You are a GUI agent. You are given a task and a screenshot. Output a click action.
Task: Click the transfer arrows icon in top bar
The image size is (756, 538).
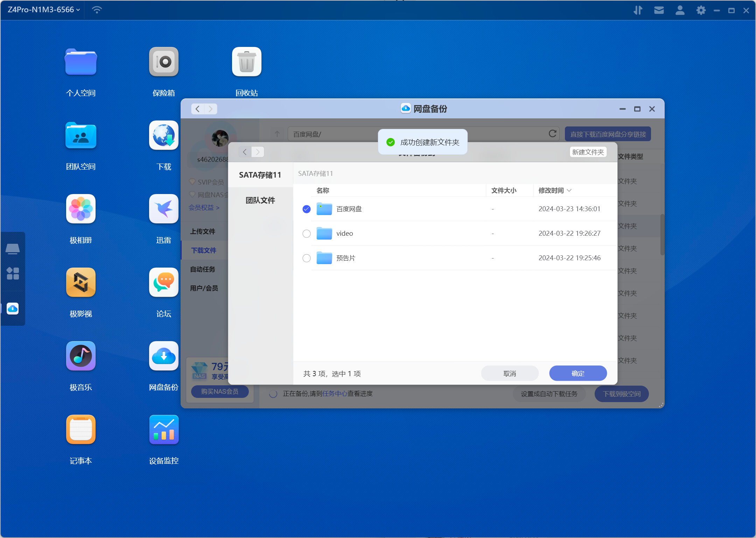point(638,10)
